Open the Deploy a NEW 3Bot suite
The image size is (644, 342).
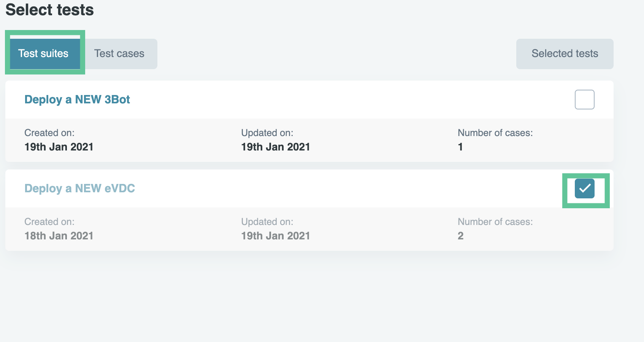click(x=77, y=100)
